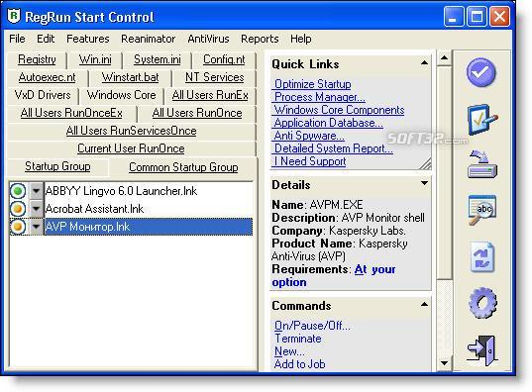
Task: Open the Process Manager... link
Action: point(320,97)
